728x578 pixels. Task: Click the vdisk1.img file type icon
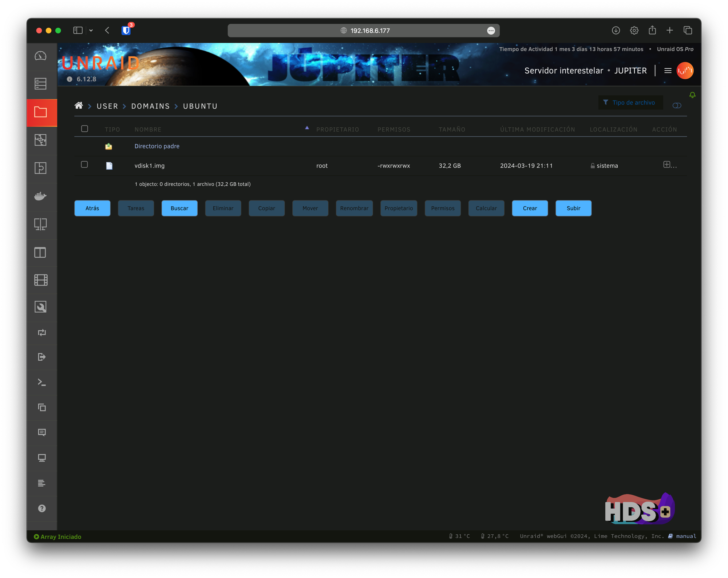tap(109, 166)
